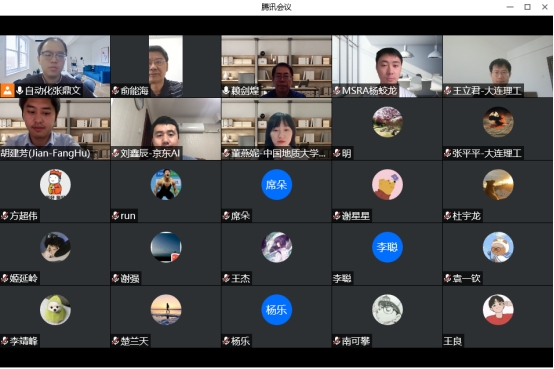Viewport: 554px width, 369px height.
Task: Click the microphone icon next to 自动化张鼎文
Action: (x=20, y=91)
